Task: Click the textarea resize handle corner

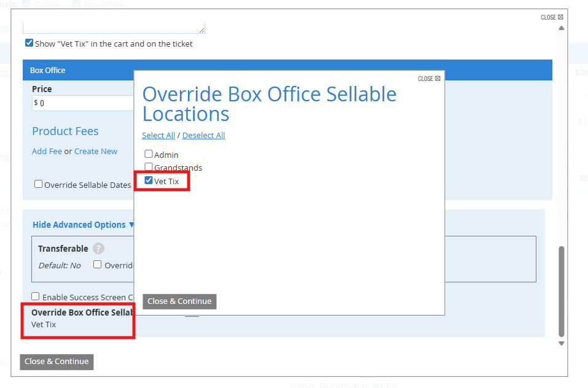Action: coord(202,30)
